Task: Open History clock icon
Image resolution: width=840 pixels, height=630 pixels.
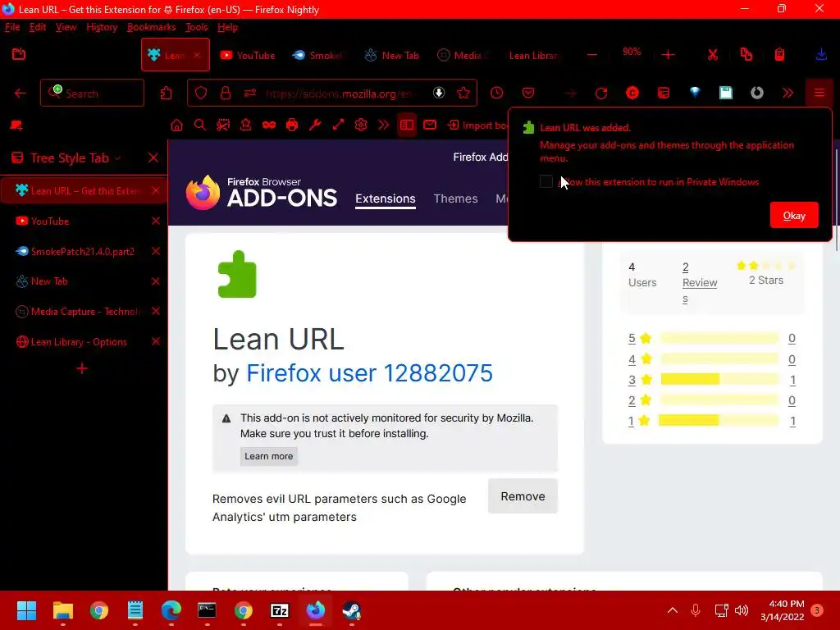Action: tap(496, 94)
